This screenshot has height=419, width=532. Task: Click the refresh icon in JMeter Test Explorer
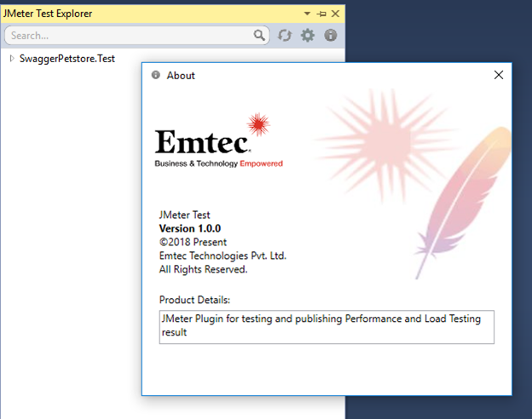tap(284, 35)
